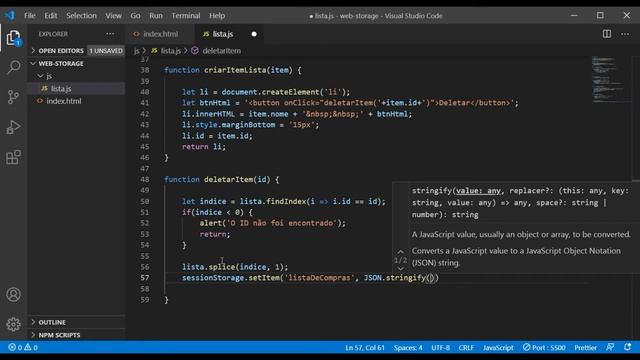Open the Manage gear icon
Viewport: 640px width, 360px height.
[x=13, y=324]
